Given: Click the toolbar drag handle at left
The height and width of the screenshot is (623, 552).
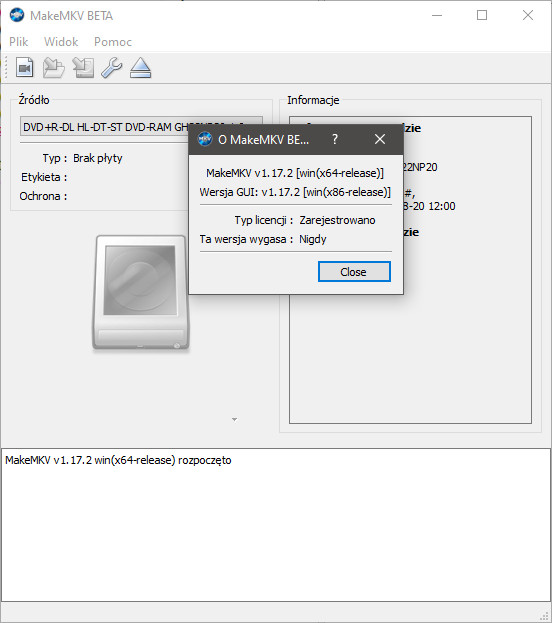Looking at the screenshot, I should point(6,68).
